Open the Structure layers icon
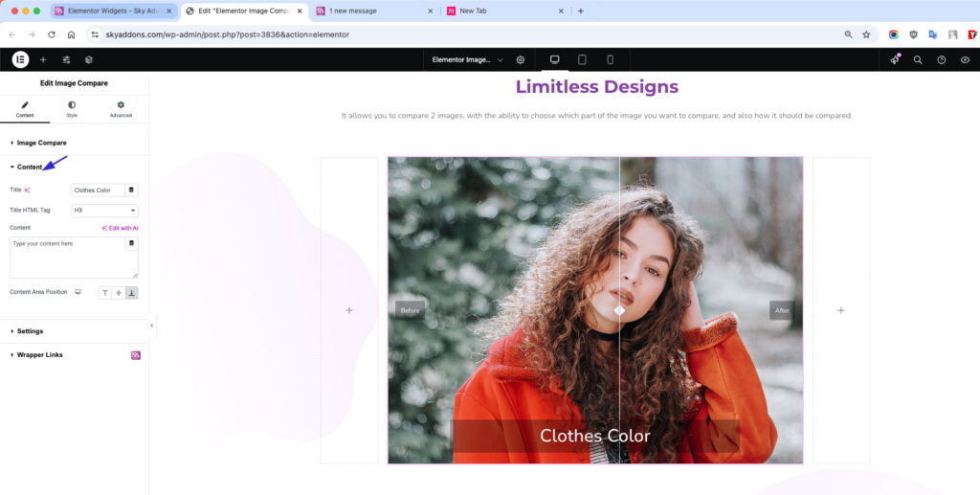The height and width of the screenshot is (495, 980). (x=89, y=60)
